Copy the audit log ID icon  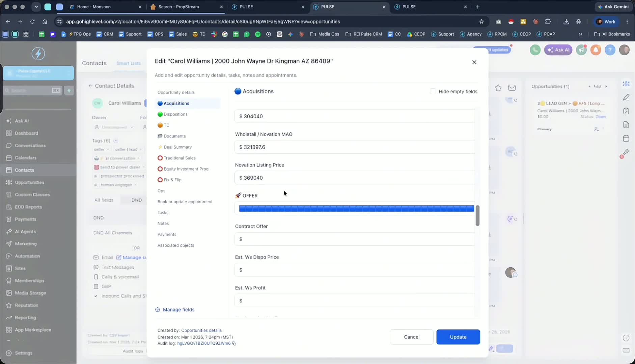(234, 343)
